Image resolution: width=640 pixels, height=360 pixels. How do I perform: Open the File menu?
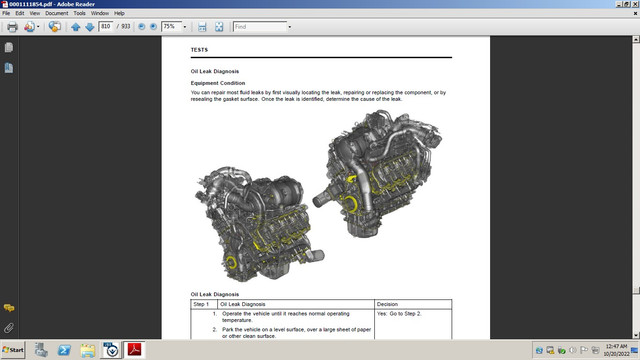coord(6,13)
